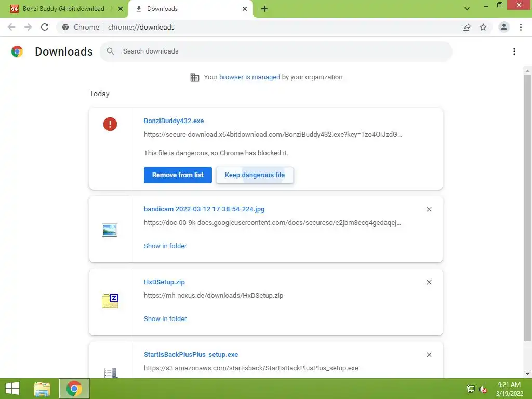
Task: Open a new tab with the plus button
Action: 264,9
